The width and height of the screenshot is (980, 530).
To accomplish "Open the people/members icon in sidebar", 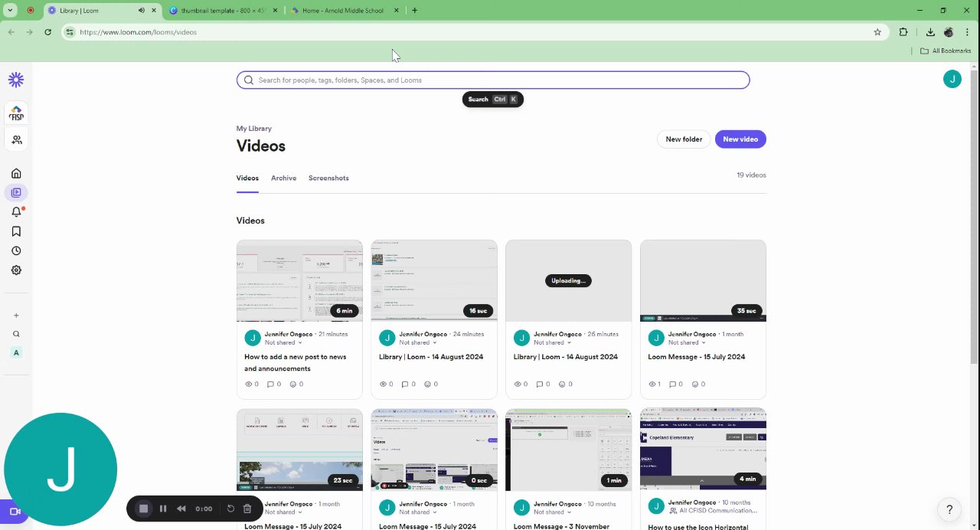I will (16, 140).
